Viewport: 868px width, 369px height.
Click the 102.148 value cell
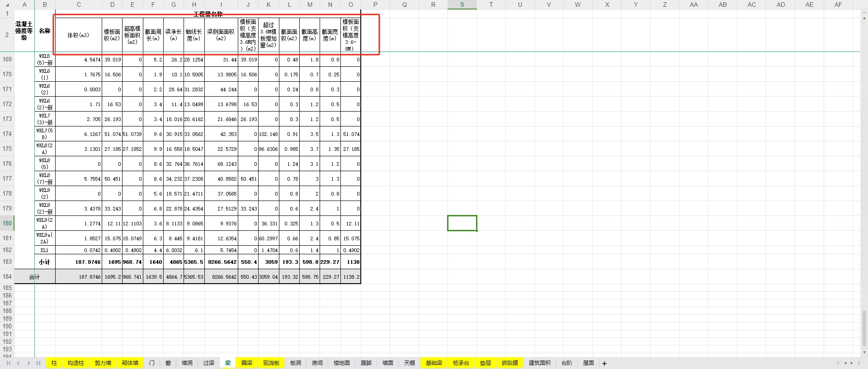(269, 134)
